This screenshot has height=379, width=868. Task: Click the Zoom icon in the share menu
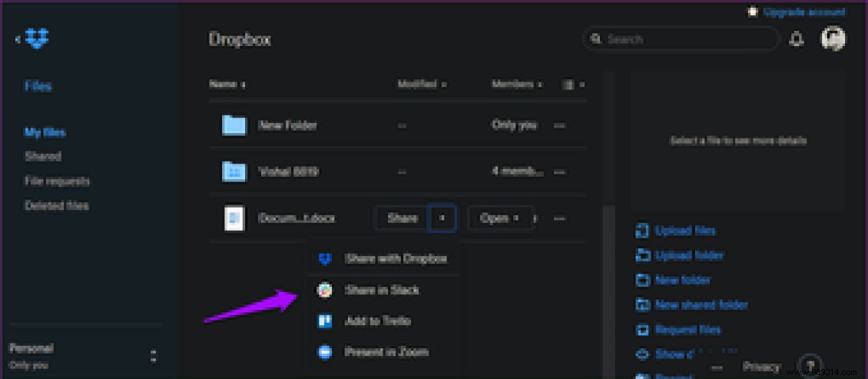click(x=324, y=352)
